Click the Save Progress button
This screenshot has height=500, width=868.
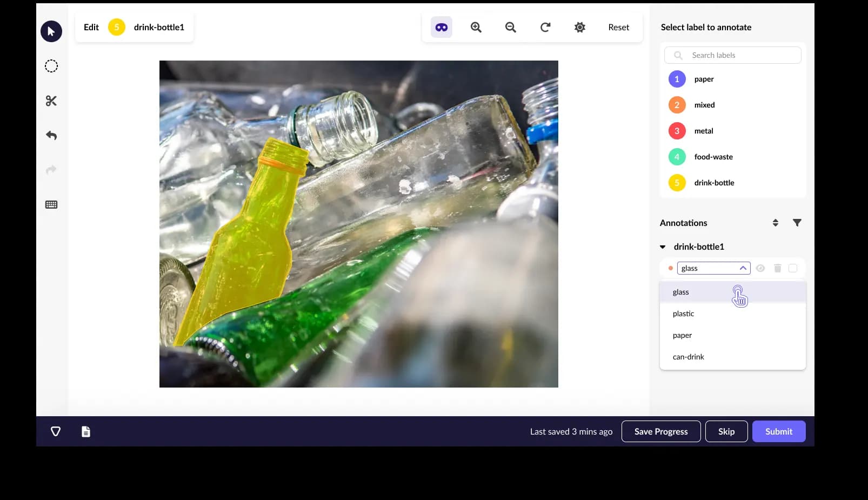point(660,431)
